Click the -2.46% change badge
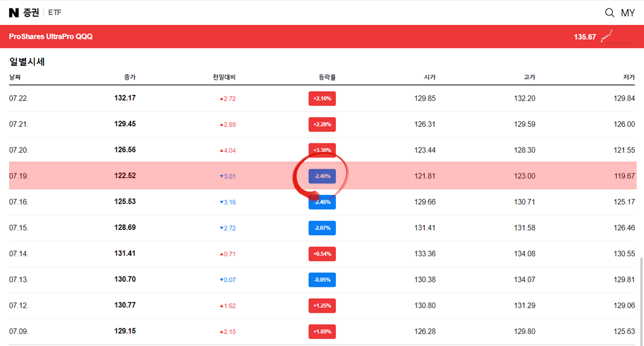The height and width of the screenshot is (346, 644). tap(322, 202)
